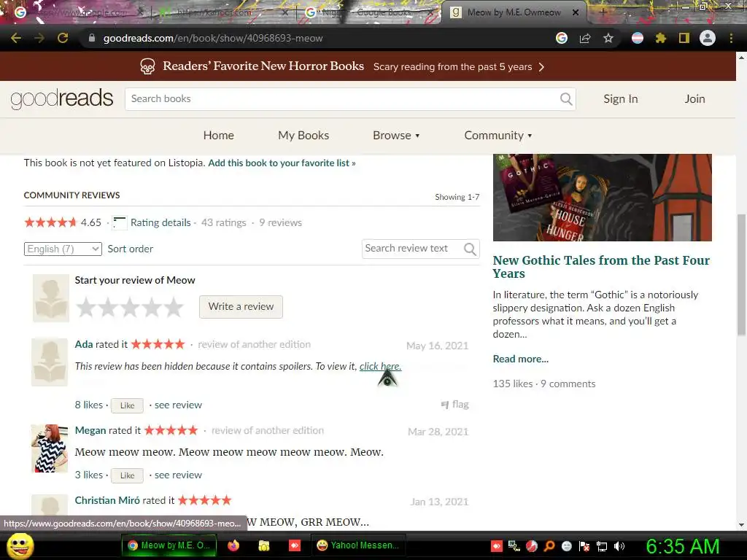Open the Chrome three-dot menu

click(731, 38)
